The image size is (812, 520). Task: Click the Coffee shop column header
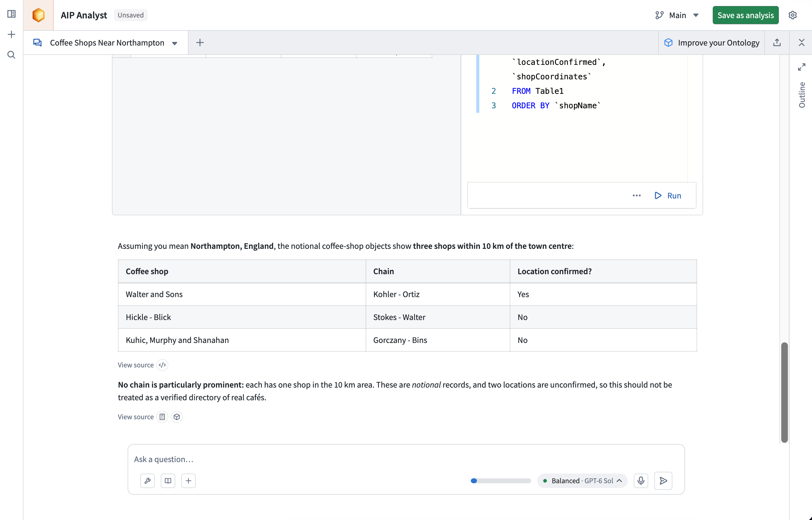click(x=242, y=271)
